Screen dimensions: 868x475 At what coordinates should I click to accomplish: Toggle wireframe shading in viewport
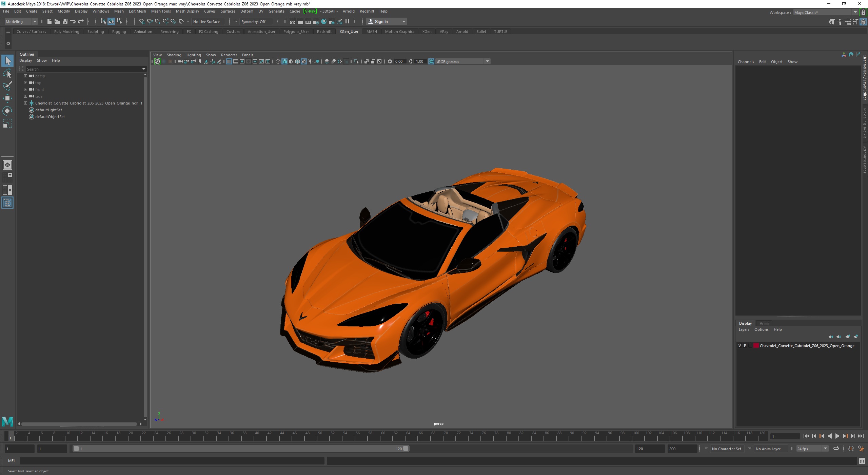[278, 61]
